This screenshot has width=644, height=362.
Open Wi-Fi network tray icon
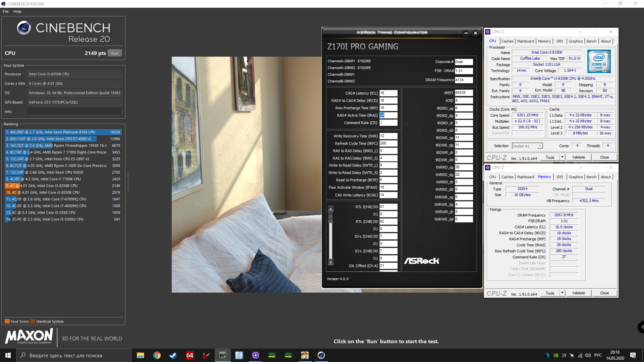580,355
